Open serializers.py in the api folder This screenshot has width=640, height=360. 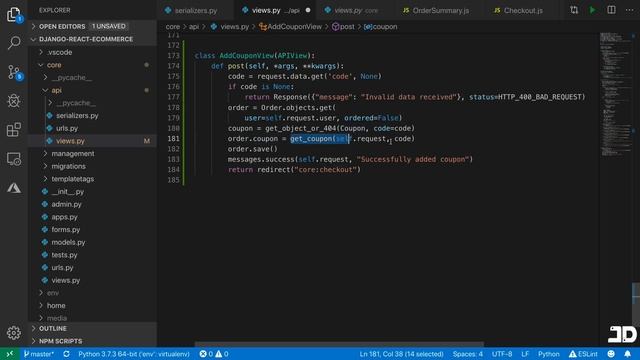pos(92,116)
